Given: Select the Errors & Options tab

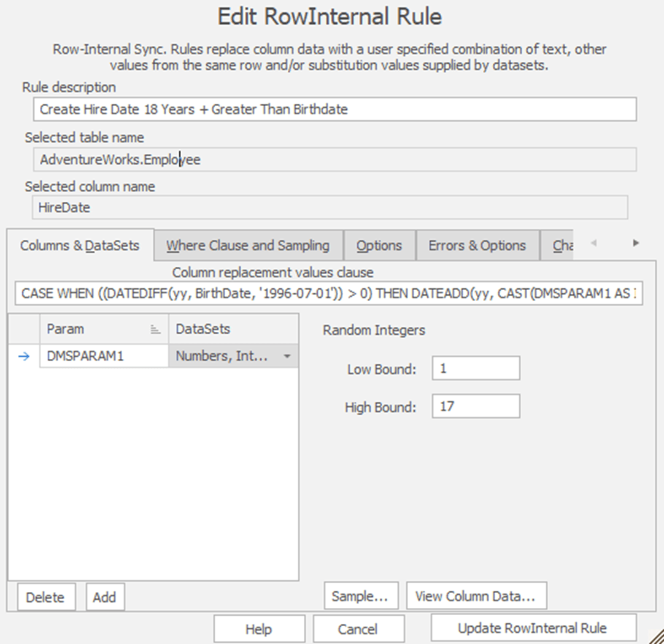Looking at the screenshot, I should coord(477,245).
